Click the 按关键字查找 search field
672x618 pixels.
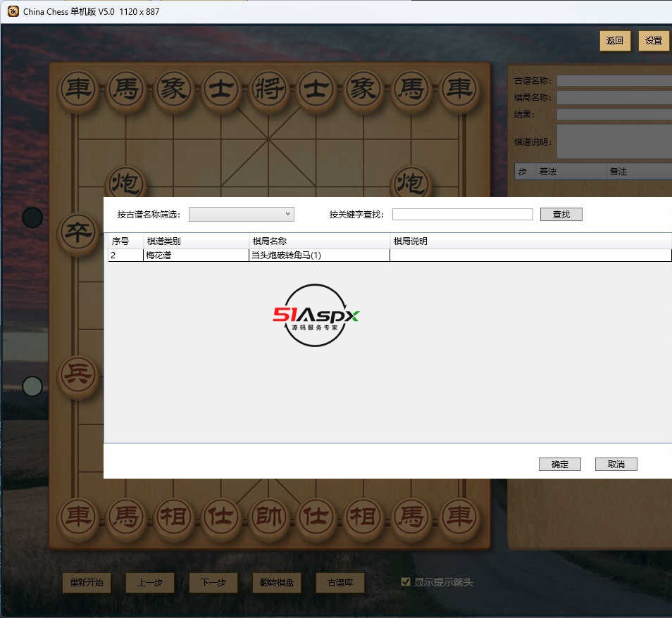click(x=462, y=214)
